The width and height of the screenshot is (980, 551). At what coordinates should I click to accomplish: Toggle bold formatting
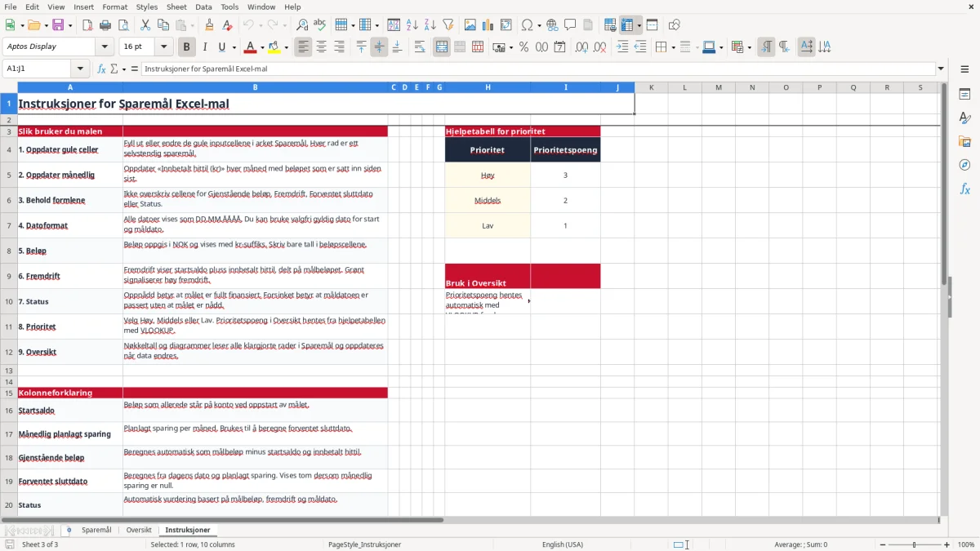click(x=186, y=47)
